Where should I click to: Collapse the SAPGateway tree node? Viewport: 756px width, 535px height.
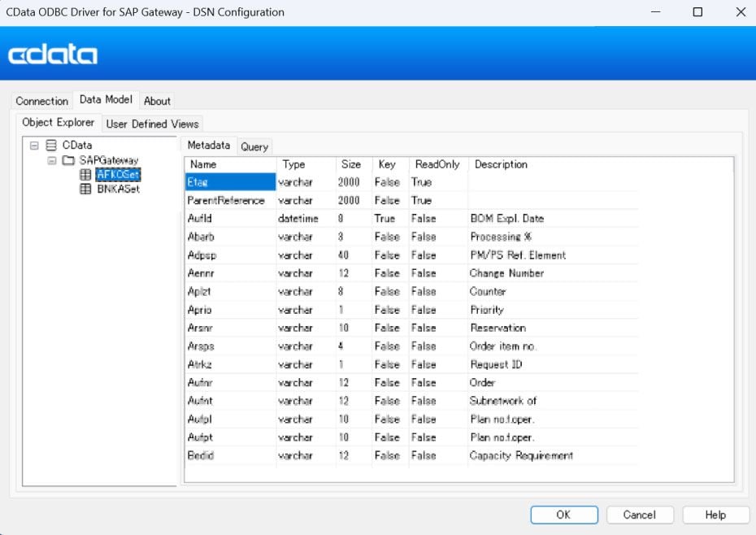52,160
